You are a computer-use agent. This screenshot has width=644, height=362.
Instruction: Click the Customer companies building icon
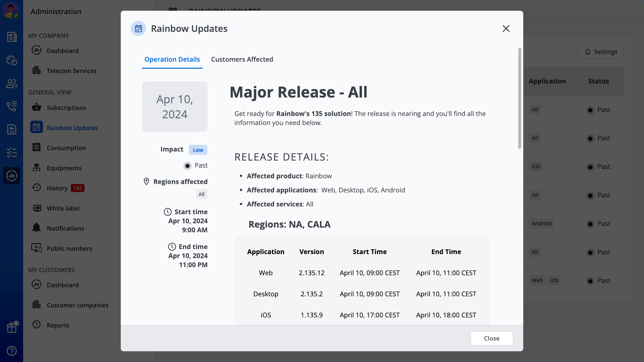tap(37, 305)
